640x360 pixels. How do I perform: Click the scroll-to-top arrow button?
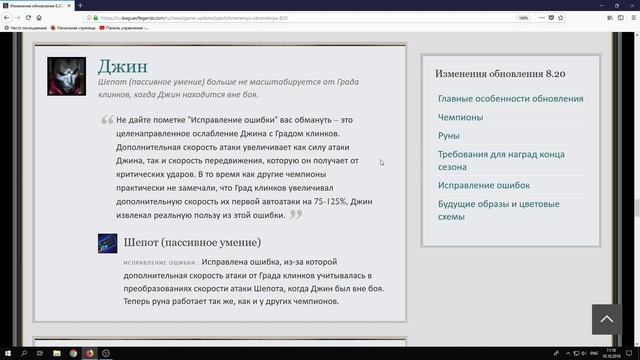607,319
